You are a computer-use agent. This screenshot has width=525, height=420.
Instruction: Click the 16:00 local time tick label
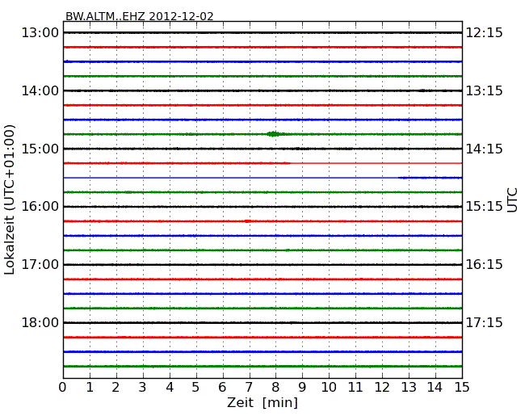40,206
